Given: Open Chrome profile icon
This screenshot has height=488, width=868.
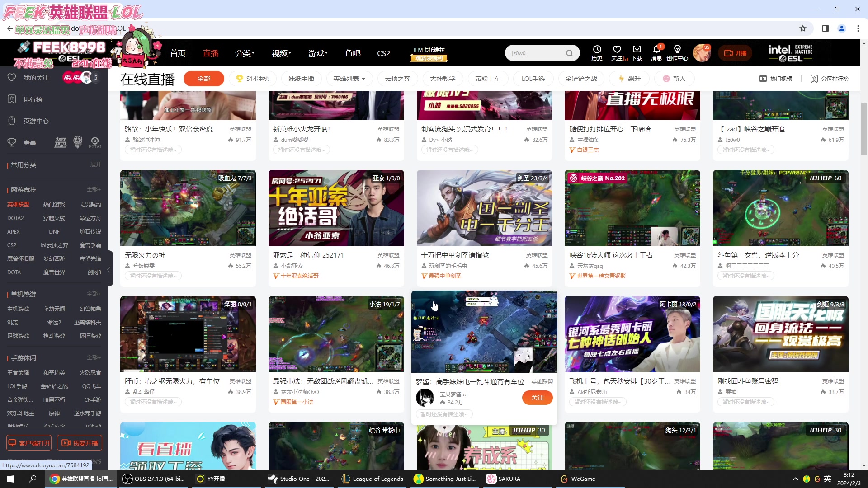Looking at the screenshot, I should pyautogui.click(x=842, y=28).
